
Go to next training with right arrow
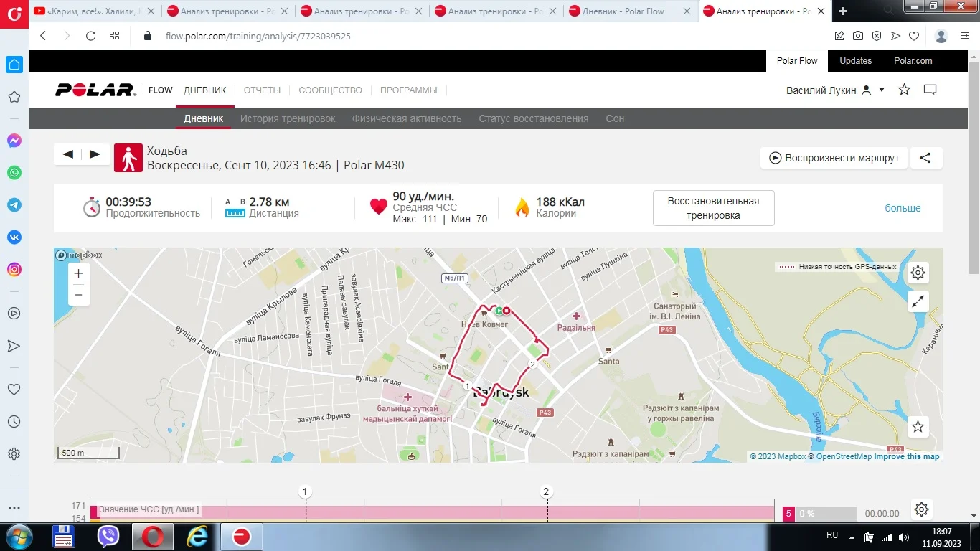tap(95, 154)
